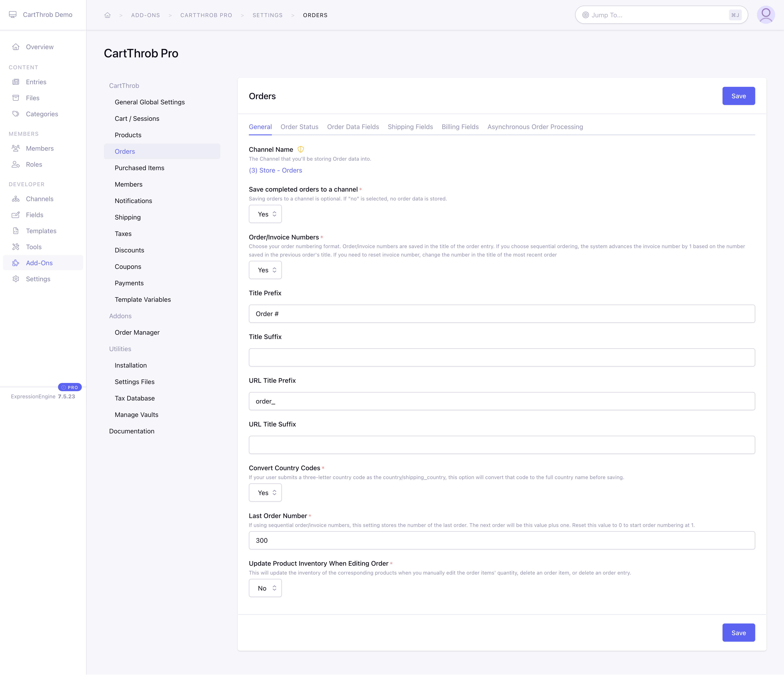Click the Jump To search field
The width and height of the screenshot is (784, 675).
pyautogui.click(x=661, y=15)
